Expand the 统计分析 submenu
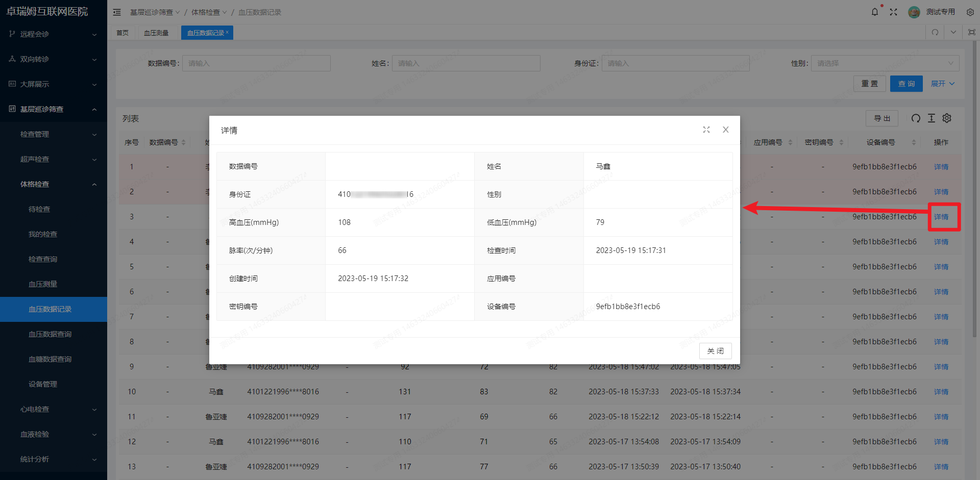 [x=54, y=459]
